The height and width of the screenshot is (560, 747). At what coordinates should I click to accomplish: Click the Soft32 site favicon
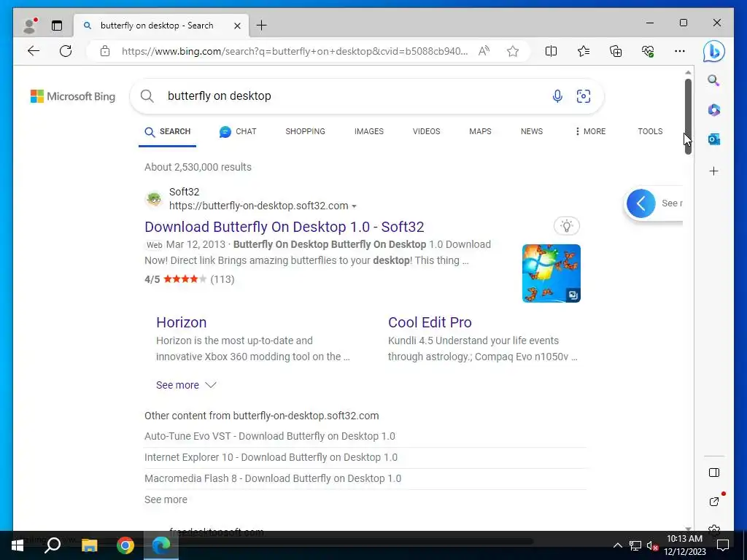(x=154, y=198)
